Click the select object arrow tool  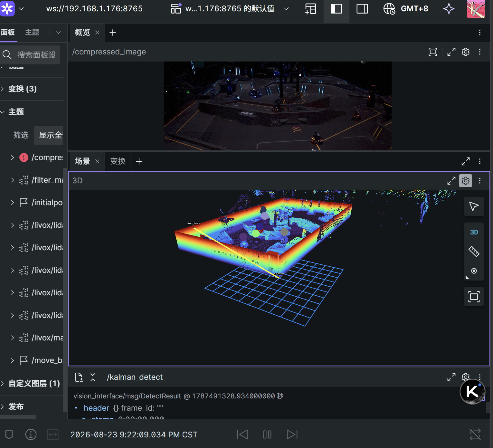click(474, 206)
